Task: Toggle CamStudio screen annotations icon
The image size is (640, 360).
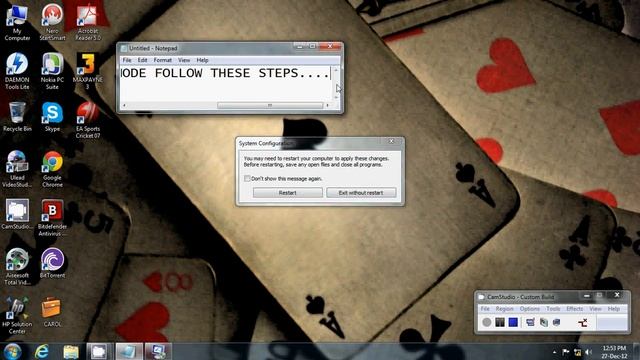Action: (530, 322)
